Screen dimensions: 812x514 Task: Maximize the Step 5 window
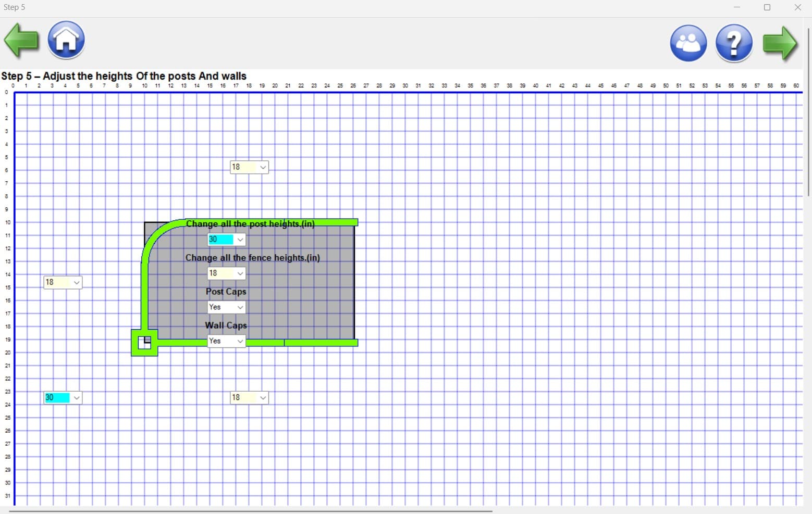pos(767,7)
